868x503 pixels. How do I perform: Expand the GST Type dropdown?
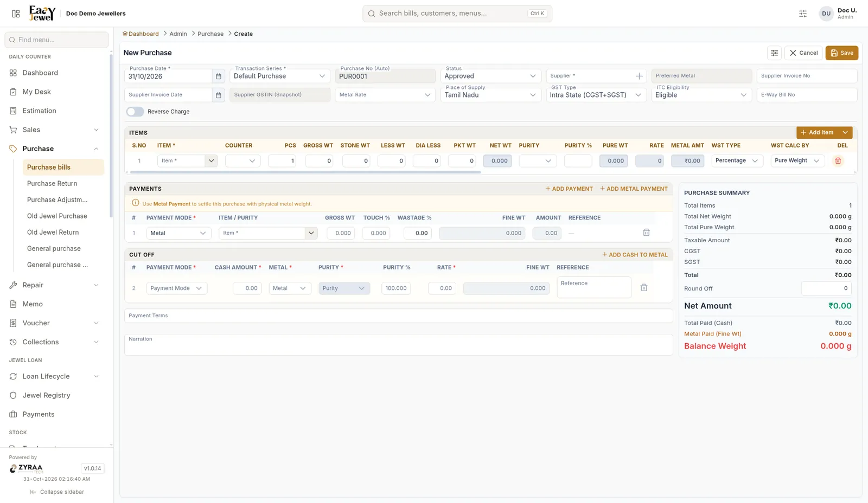[596, 95]
